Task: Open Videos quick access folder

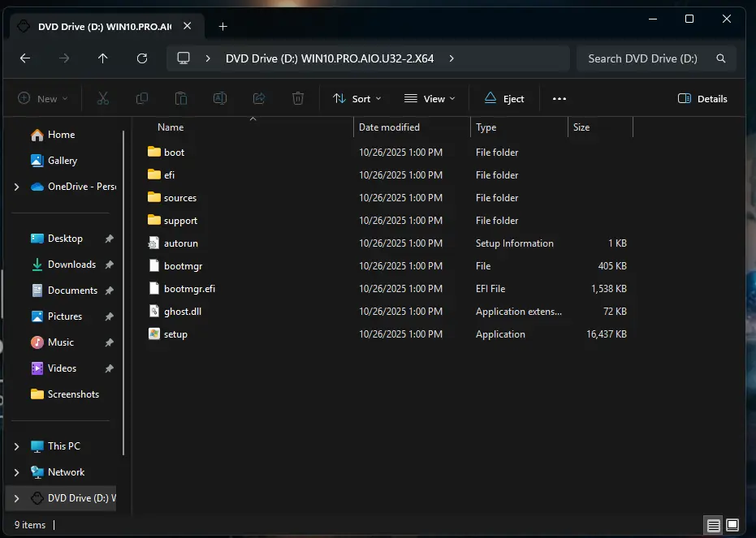Action: point(62,368)
